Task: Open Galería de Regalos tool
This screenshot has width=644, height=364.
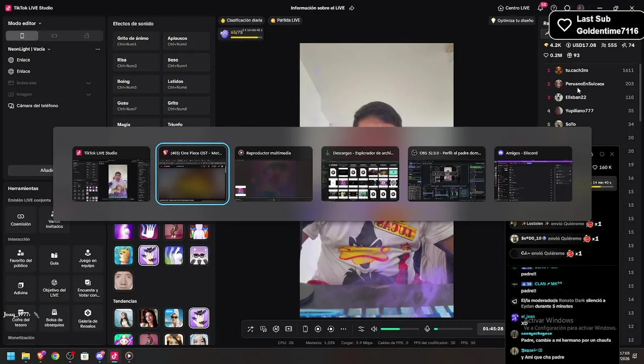Action: point(87,318)
